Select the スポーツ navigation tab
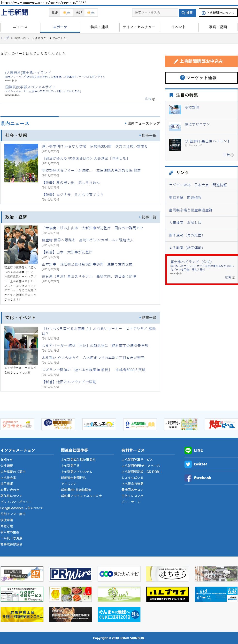238x644 pixels. (60, 27)
